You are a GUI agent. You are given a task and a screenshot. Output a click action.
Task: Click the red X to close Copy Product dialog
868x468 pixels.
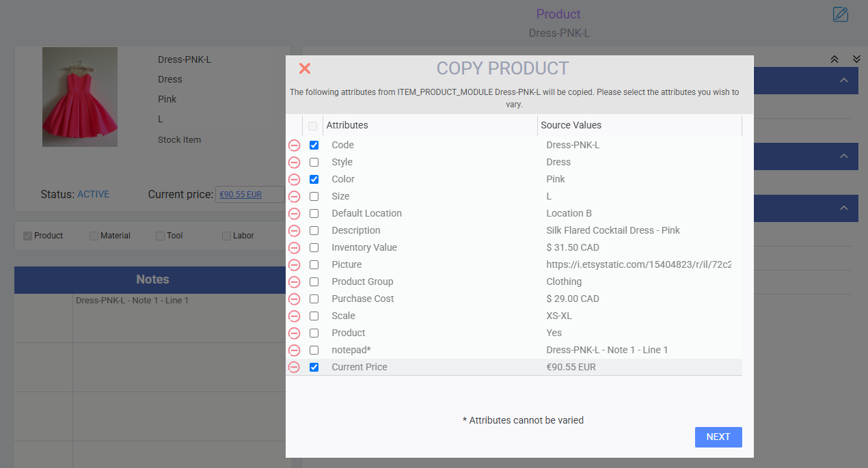305,68
